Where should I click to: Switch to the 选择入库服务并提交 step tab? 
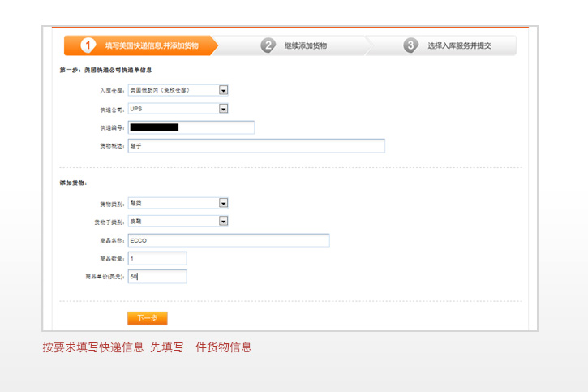click(459, 46)
